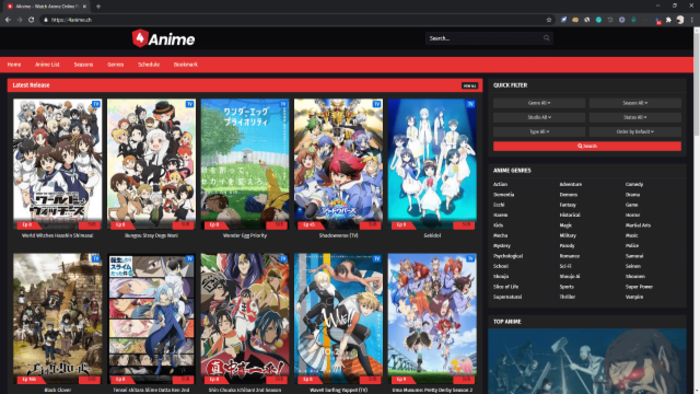Open the Schedule menu item
The height and width of the screenshot is (394, 700).
pos(149,64)
